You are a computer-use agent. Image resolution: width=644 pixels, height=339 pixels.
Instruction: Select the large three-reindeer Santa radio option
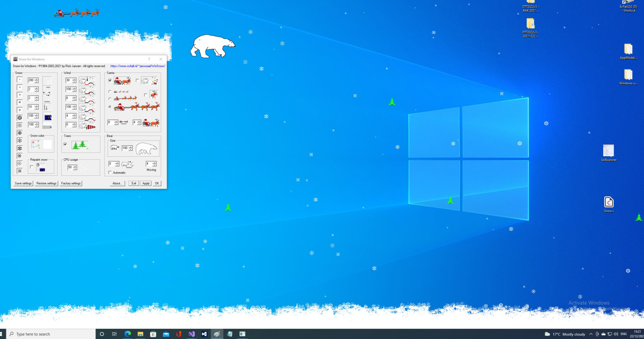[x=110, y=107]
